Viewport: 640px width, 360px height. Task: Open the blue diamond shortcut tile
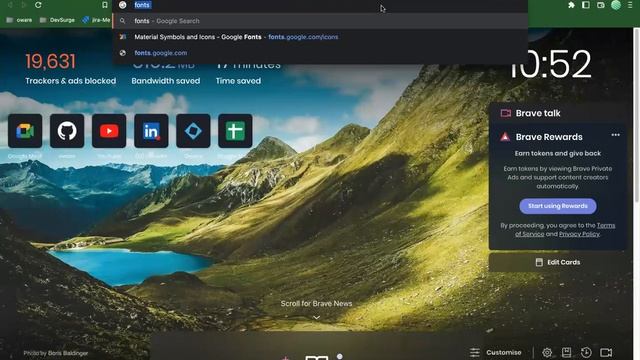(193, 131)
